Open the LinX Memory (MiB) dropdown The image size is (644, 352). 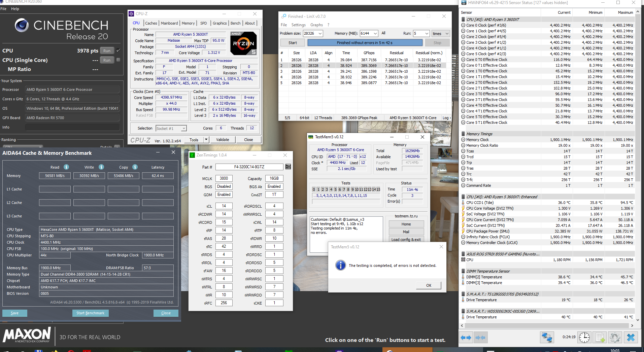click(x=375, y=33)
